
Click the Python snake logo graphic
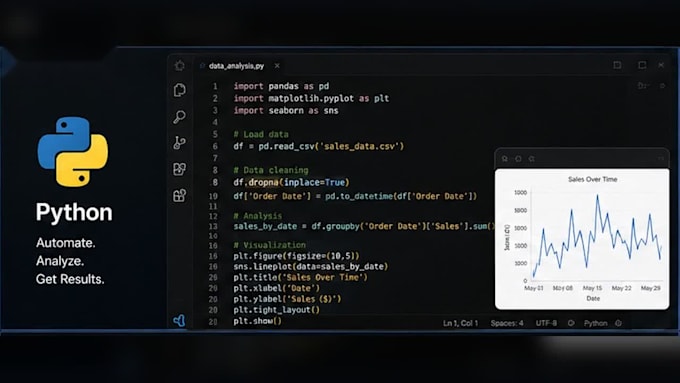tap(73, 151)
